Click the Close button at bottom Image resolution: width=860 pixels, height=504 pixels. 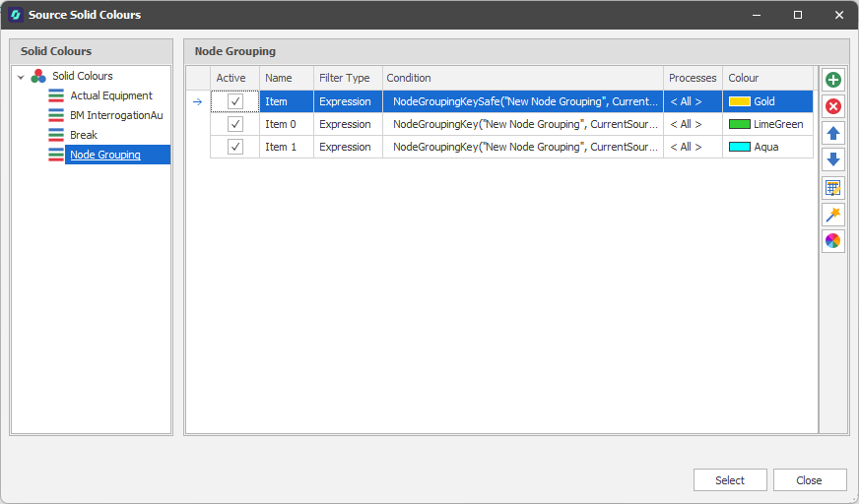coord(810,480)
